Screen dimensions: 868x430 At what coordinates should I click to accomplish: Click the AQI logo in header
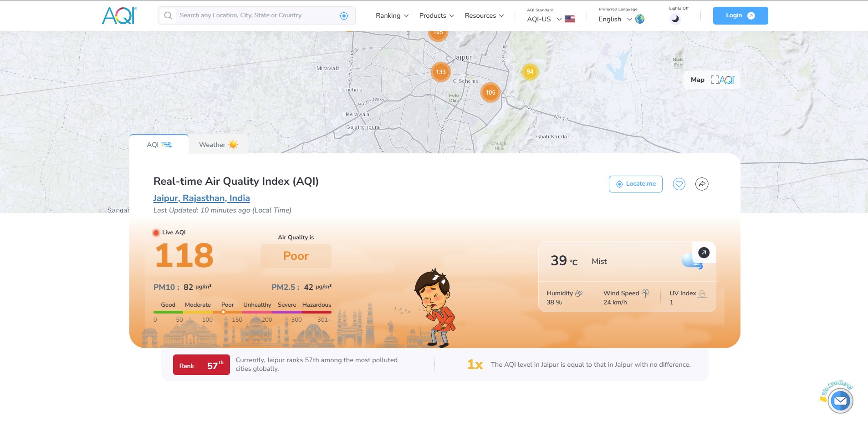119,15
